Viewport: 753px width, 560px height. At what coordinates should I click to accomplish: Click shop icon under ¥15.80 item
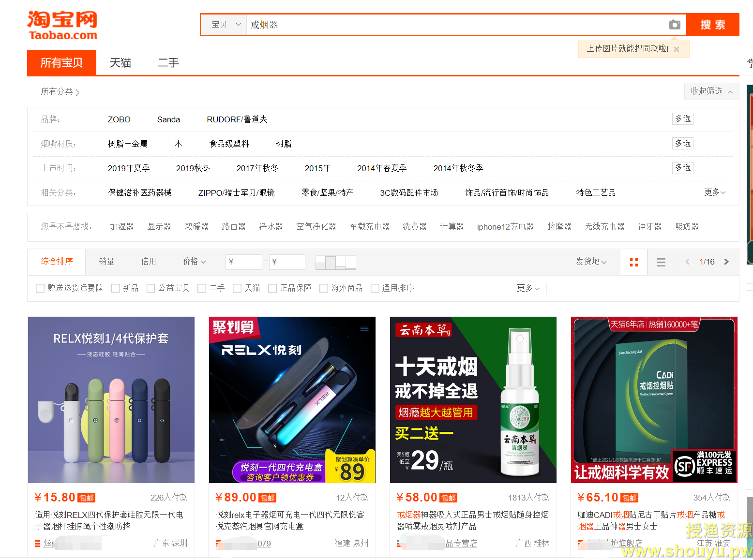38,544
